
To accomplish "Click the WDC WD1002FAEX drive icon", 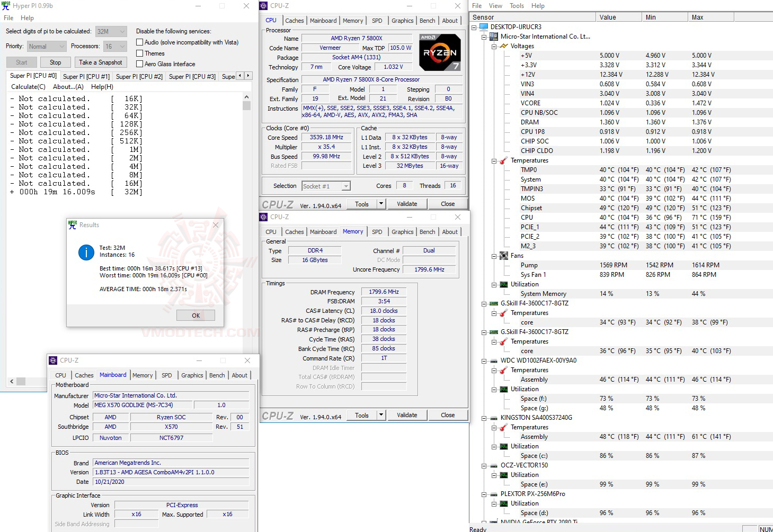I will coord(494,360).
